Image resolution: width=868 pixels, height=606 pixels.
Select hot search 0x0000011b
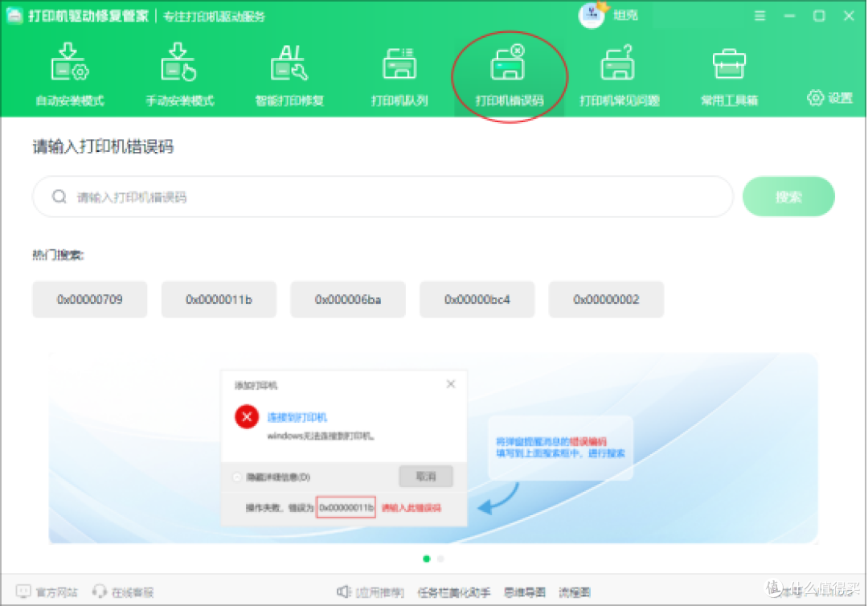[219, 300]
